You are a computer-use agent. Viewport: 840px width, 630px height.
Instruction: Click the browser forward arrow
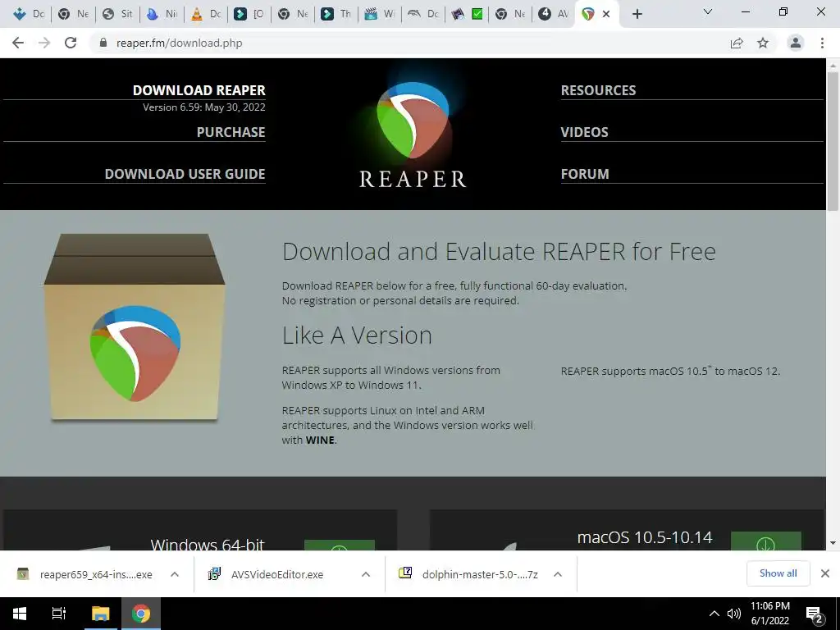[44, 43]
